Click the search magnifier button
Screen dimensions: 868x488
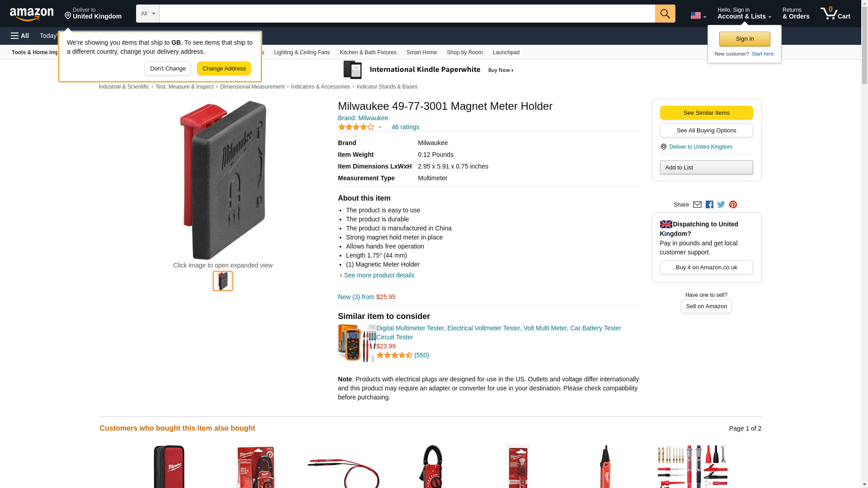coord(665,14)
